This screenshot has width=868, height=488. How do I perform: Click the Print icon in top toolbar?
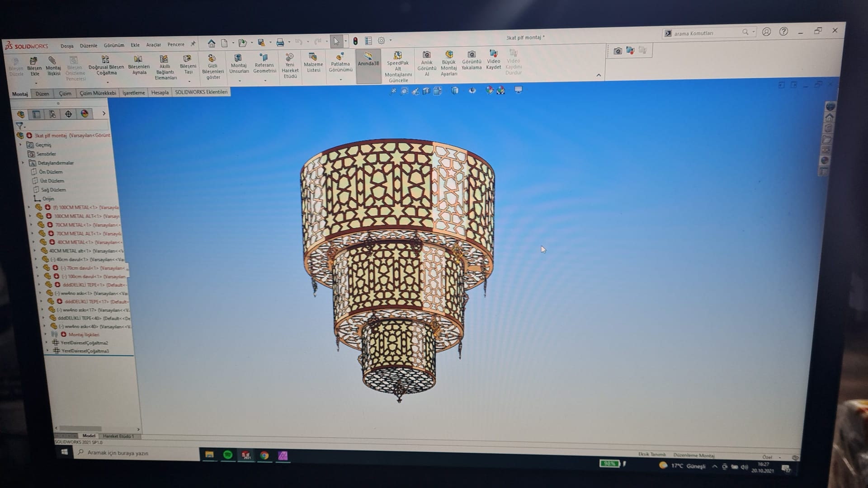pos(280,42)
